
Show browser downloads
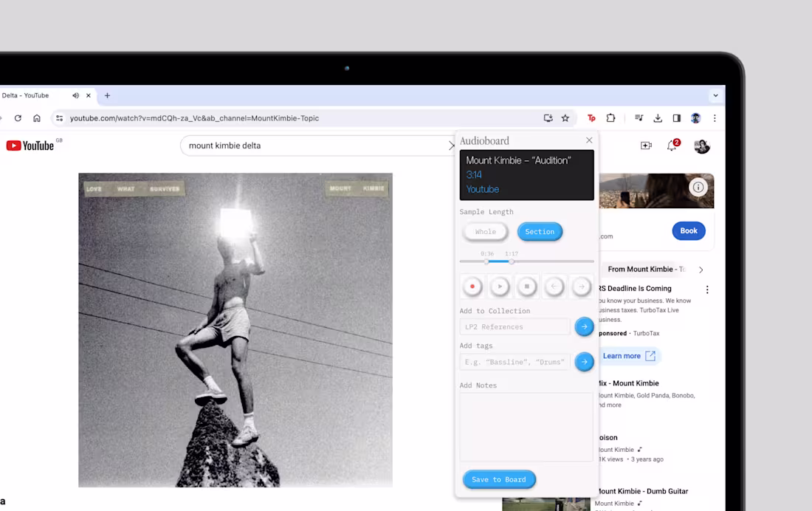658,118
